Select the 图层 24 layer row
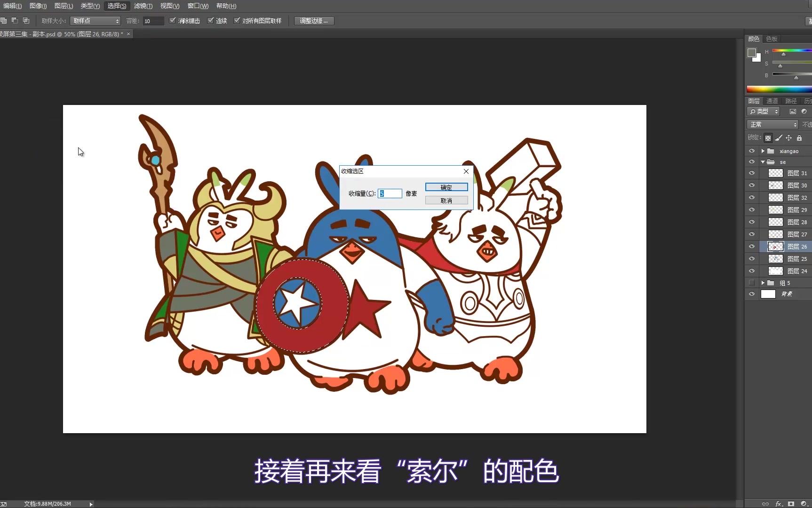 [778, 271]
